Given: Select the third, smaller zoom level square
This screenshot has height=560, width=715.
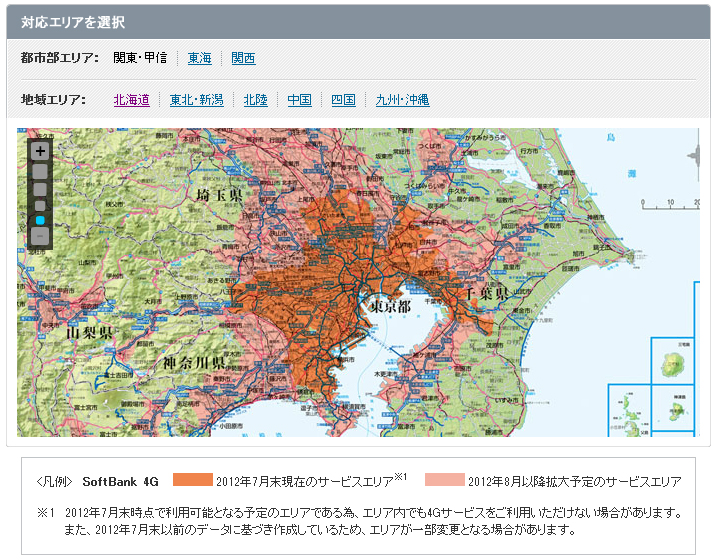Looking at the screenshot, I should (x=40, y=204).
